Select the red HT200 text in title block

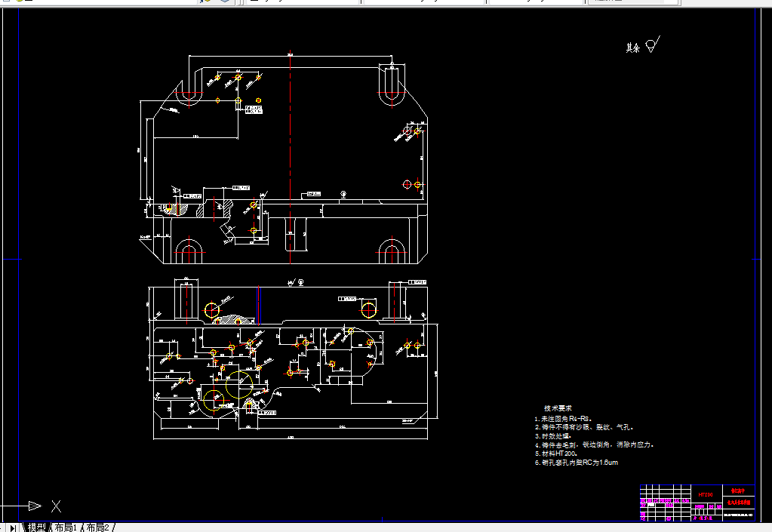(706, 494)
